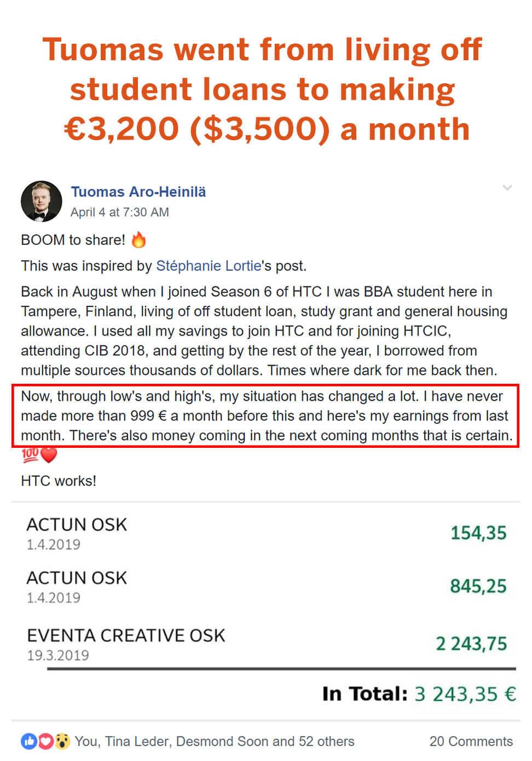532x761 pixels.
Task: Open Tuomas Aro-Heinilä profile name link
Action: tap(138, 192)
